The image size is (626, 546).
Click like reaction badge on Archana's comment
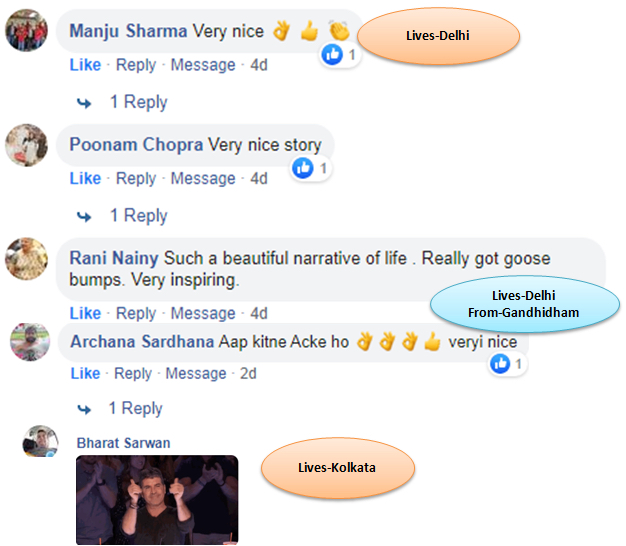click(507, 365)
